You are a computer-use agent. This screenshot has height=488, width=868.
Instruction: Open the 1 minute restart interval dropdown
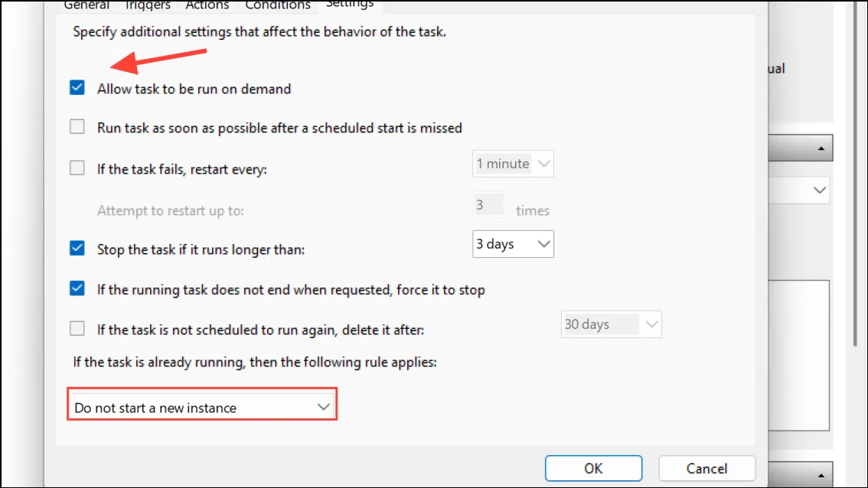click(x=513, y=164)
